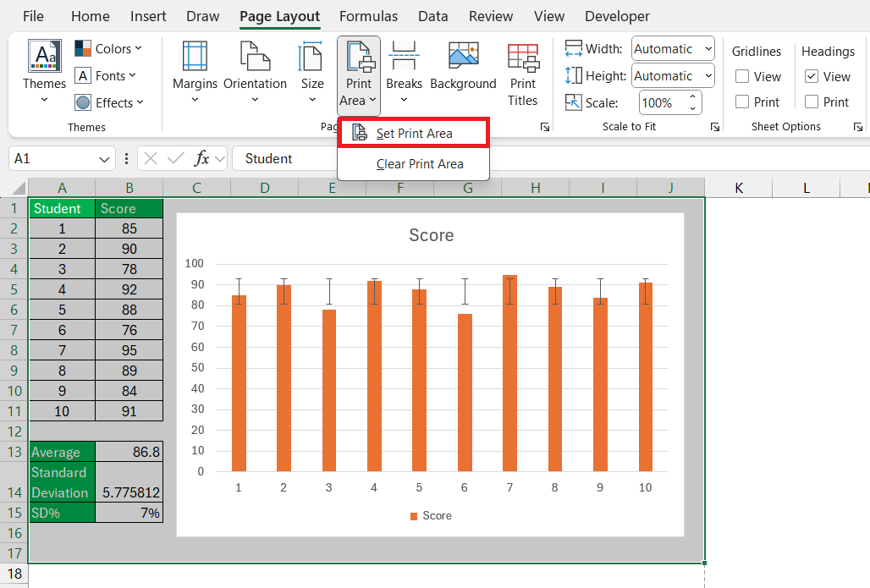Image resolution: width=870 pixels, height=588 pixels.
Task: Select column L header
Action: coord(807,188)
